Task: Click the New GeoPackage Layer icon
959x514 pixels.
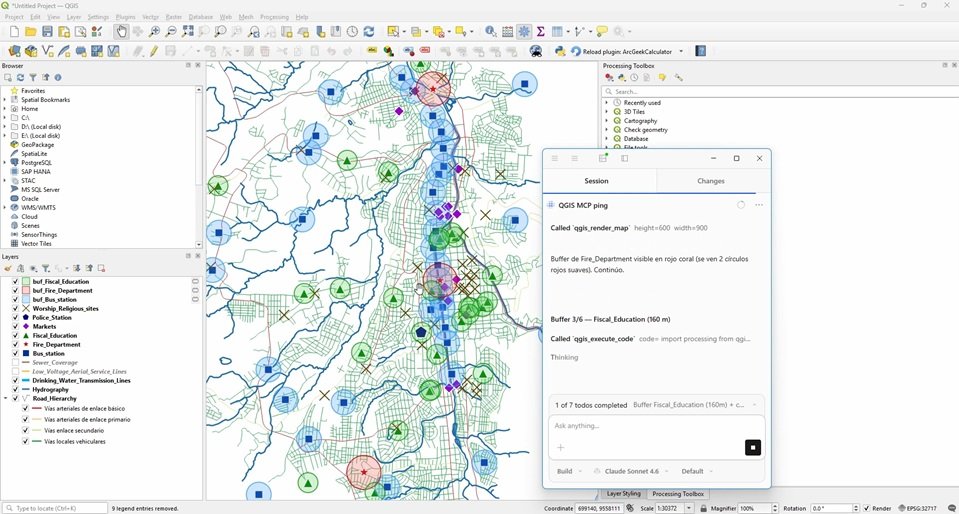Action: coord(31,51)
